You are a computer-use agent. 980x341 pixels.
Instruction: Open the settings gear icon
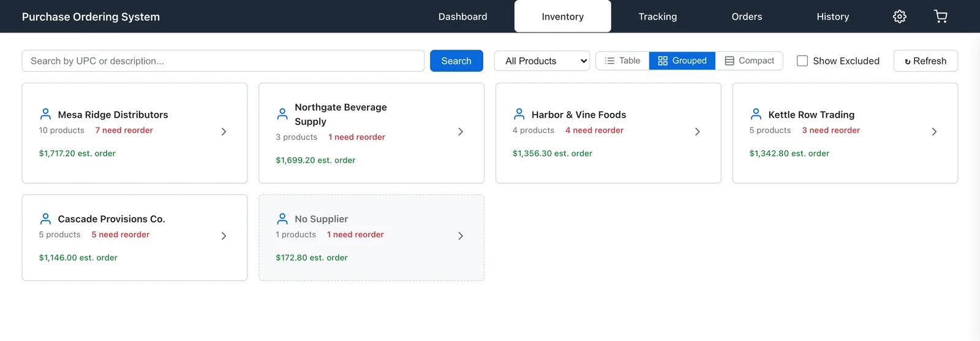[899, 17]
